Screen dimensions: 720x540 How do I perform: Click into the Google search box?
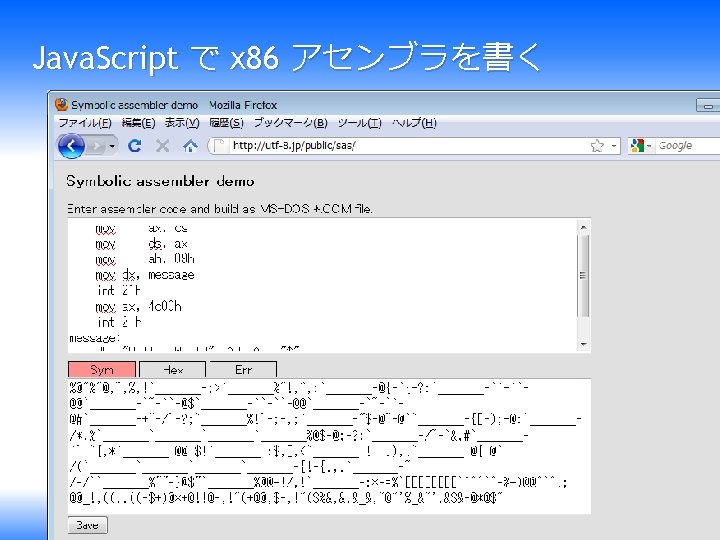click(x=688, y=146)
